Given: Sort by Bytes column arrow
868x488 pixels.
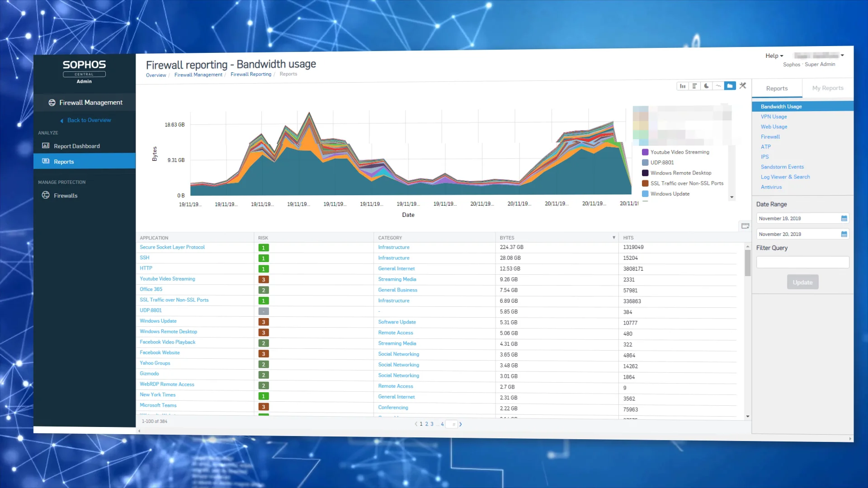Looking at the screenshot, I should click(613, 238).
